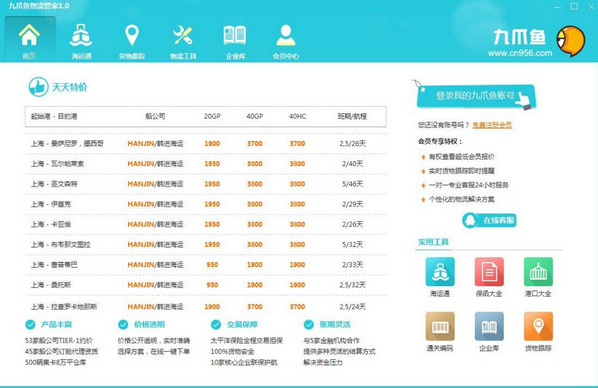Screen dimensions: 598x388
Task: Open the 首页 home tab icon
Action: [x=29, y=35]
